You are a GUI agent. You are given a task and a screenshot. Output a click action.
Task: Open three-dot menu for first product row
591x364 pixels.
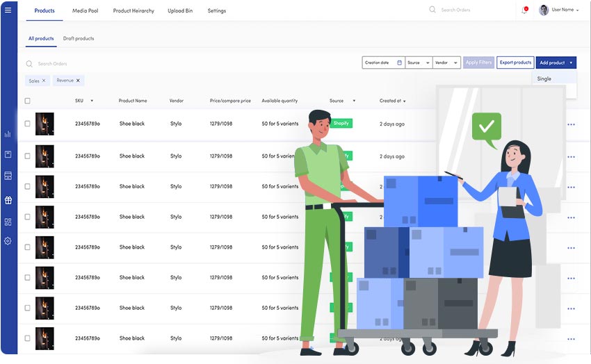[571, 125]
